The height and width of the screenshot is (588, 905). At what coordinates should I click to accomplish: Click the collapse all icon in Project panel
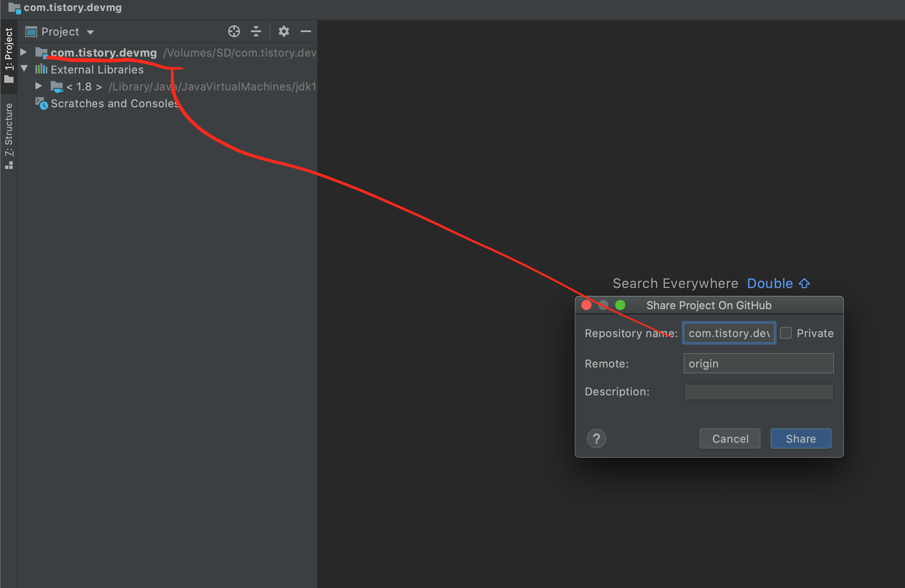(x=256, y=31)
